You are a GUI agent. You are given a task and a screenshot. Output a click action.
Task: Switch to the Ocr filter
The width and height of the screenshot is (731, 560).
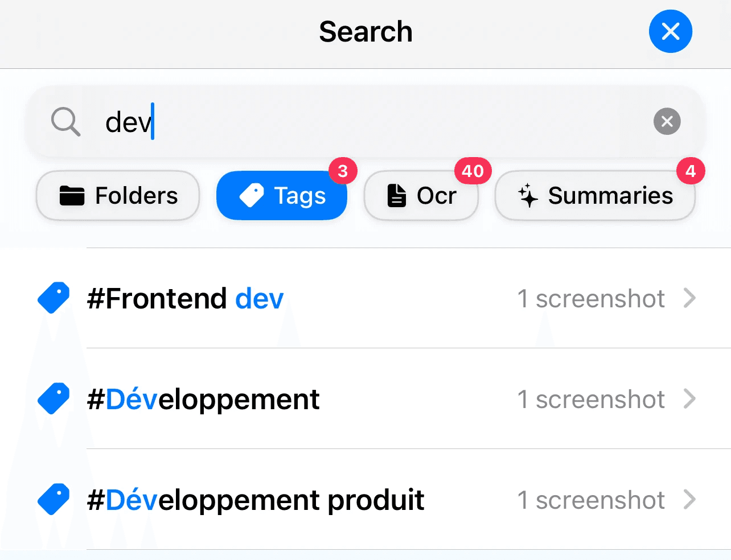click(x=421, y=196)
